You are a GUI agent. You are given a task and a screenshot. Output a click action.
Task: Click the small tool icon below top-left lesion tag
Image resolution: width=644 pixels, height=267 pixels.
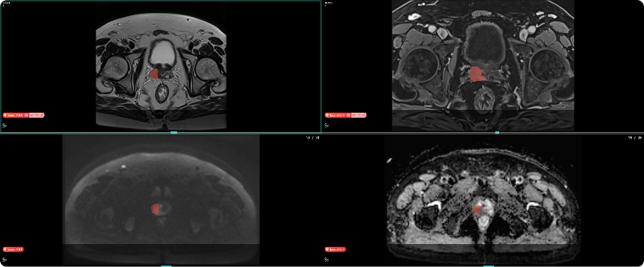click(x=4, y=126)
